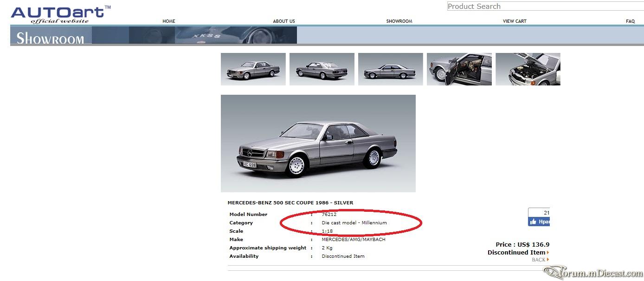Select the Price US$ 136.9 text
Screen dimensions: 644x281
(x=522, y=245)
